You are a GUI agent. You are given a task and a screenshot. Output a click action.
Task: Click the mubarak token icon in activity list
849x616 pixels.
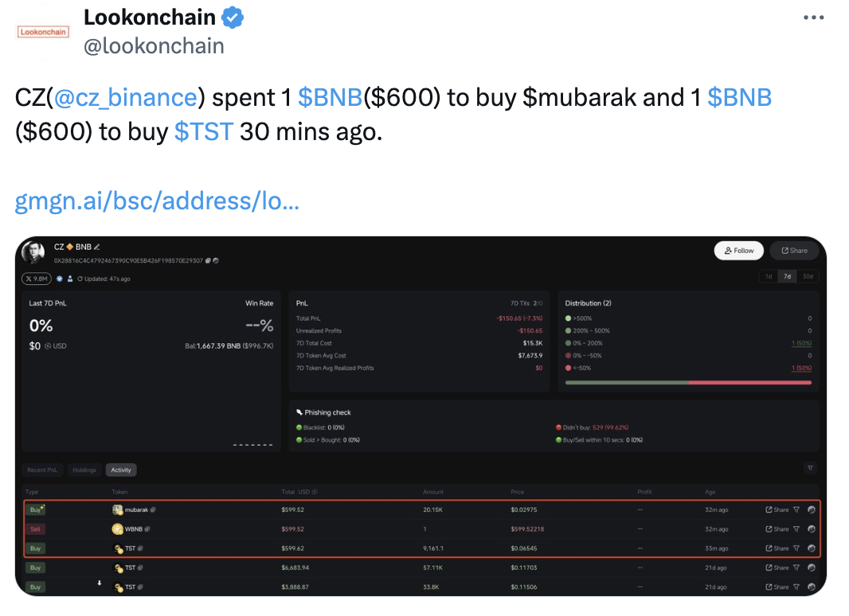[x=118, y=509]
